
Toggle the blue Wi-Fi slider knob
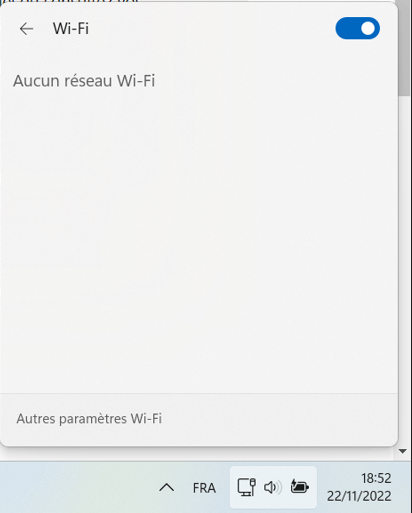pos(368,28)
